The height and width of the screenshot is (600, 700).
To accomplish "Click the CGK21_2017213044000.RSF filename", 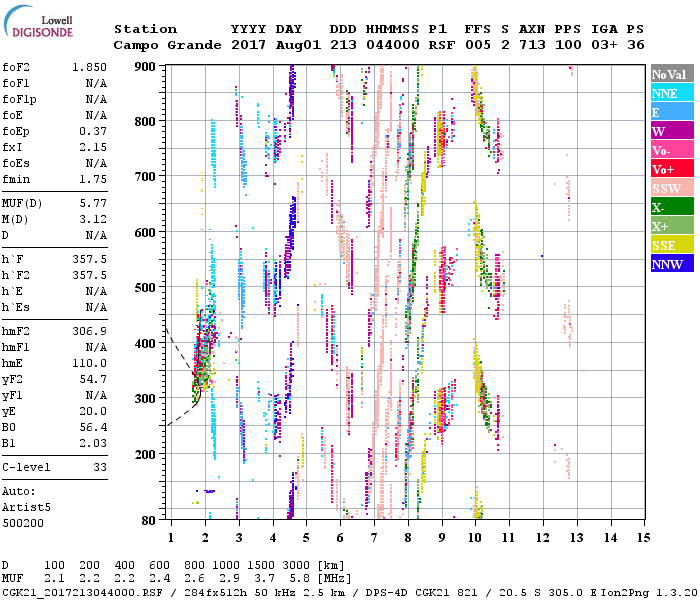I will tap(82, 593).
